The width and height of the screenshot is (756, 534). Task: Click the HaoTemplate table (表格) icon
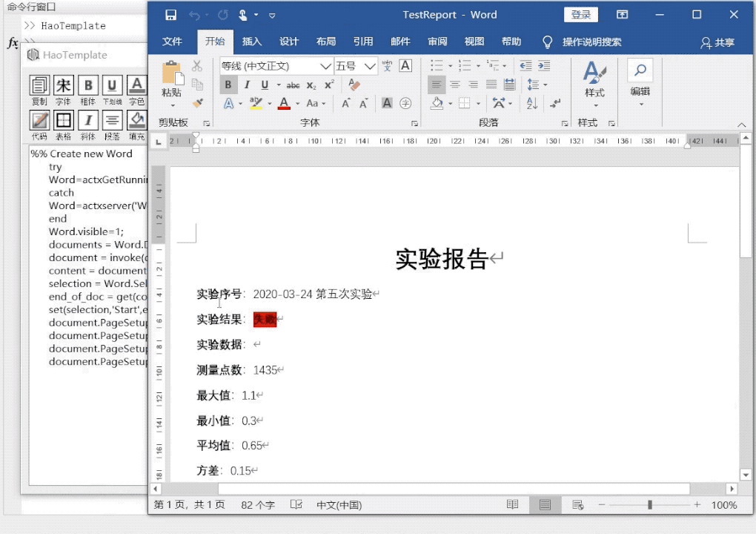pyautogui.click(x=63, y=121)
